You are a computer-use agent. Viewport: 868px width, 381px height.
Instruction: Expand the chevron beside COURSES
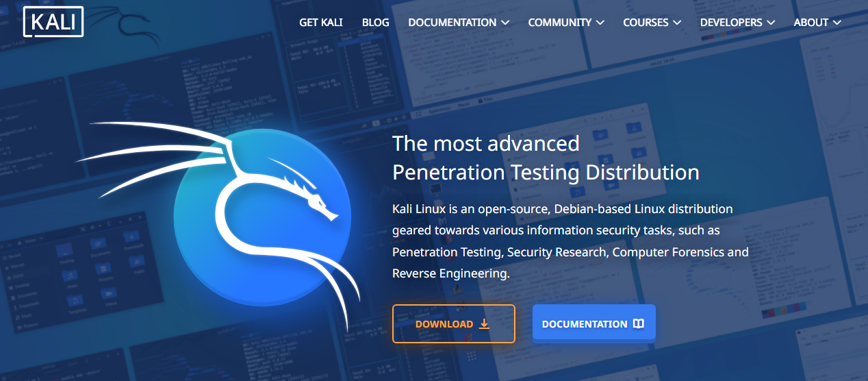coord(677,23)
